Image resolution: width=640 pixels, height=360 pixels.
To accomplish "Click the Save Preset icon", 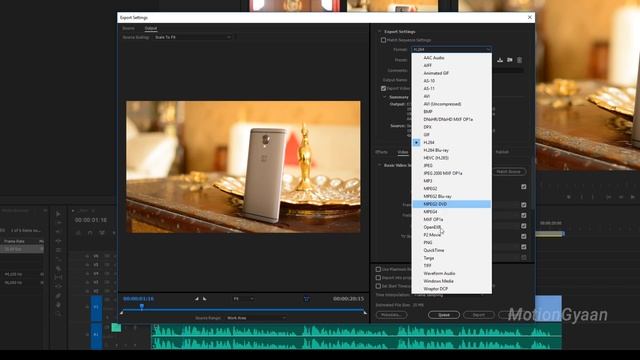I will [x=500, y=60].
